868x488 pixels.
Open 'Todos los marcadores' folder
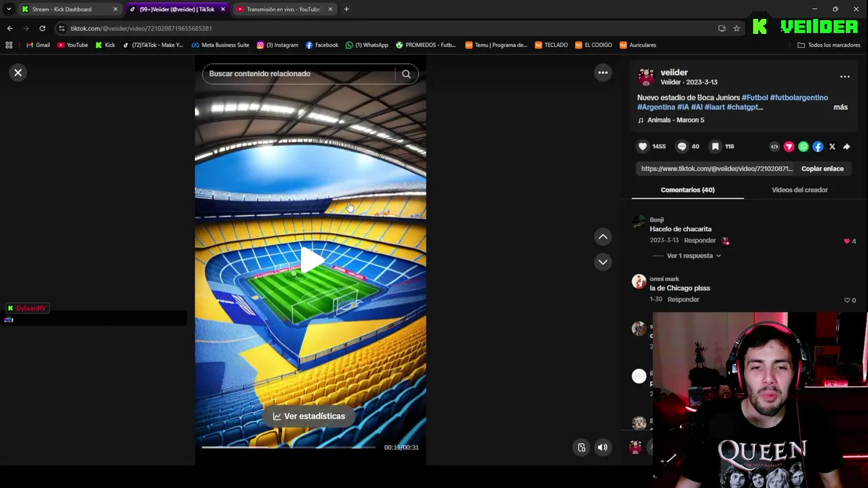(x=829, y=45)
